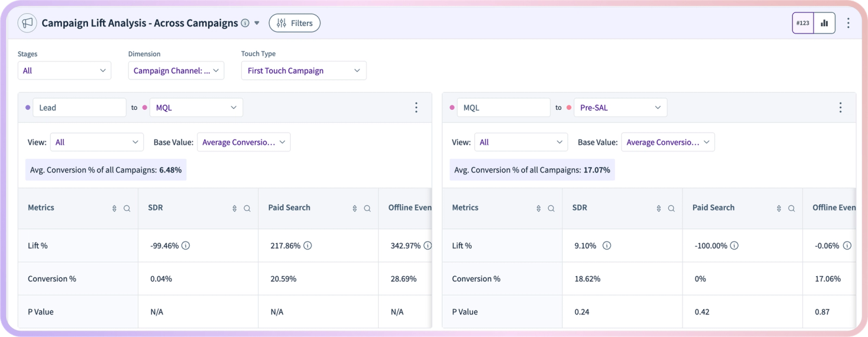
Task: Open info icon beside Campaign Lift Analysis title
Action: pyautogui.click(x=245, y=23)
